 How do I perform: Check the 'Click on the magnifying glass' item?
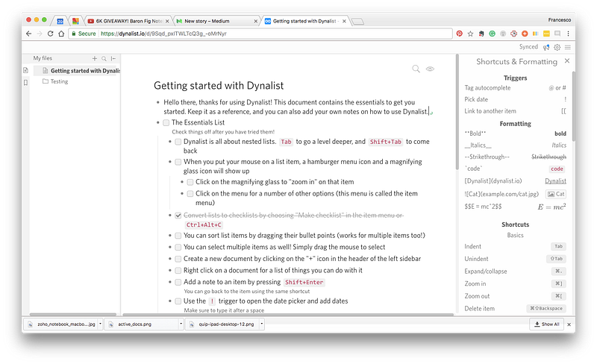coord(190,182)
